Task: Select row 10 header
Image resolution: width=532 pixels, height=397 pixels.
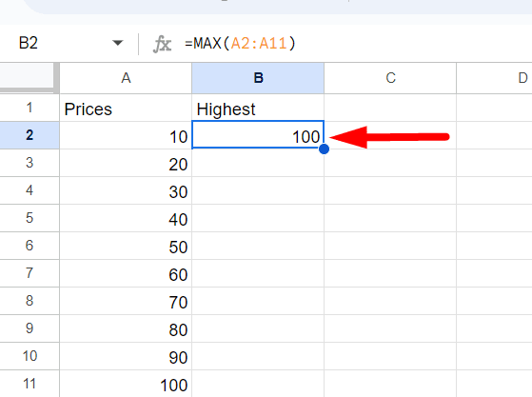Action: pyautogui.click(x=30, y=356)
